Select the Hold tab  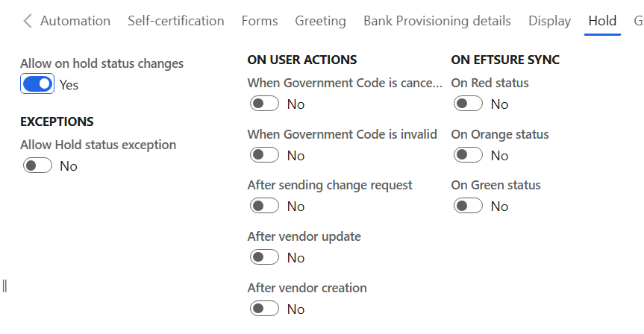pos(602,21)
